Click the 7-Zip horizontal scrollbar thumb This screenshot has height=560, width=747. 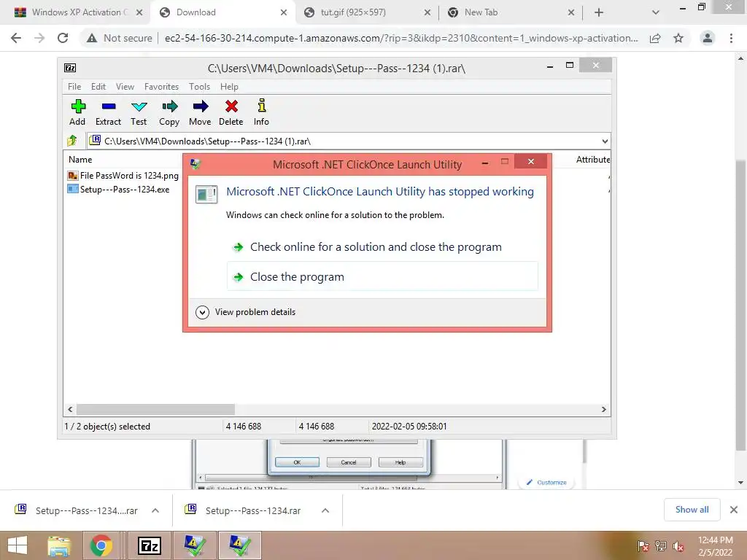[155, 410]
